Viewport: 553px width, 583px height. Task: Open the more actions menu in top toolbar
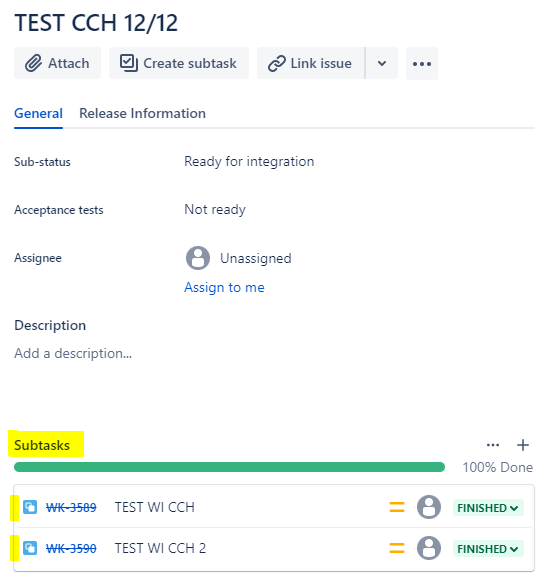[x=422, y=64]
